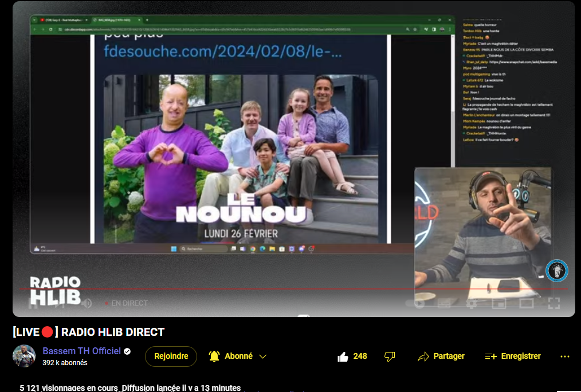Toggle the autoplay switch in the player
Screen dimensions: 581x392
point(416,303)
